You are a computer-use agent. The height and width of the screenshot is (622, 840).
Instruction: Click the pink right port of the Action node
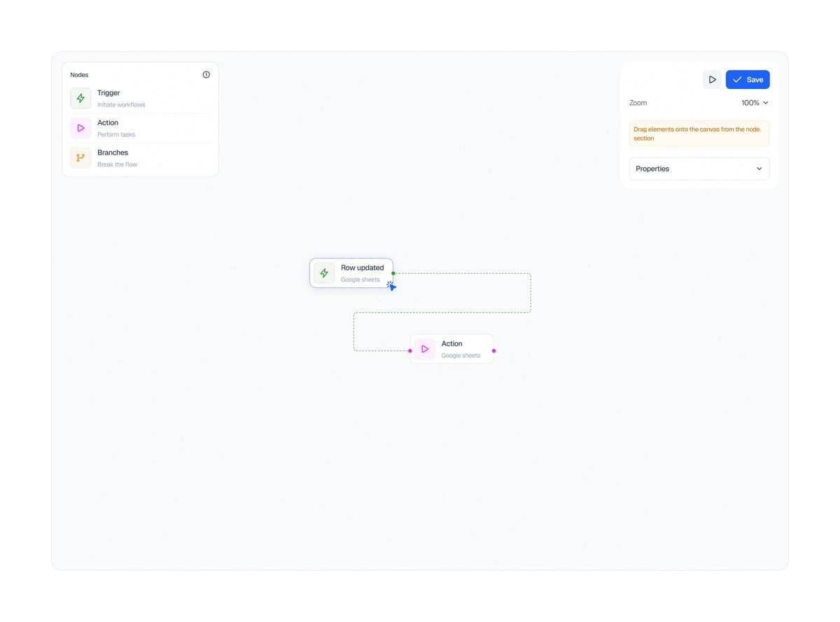click(x=493, y=350)
